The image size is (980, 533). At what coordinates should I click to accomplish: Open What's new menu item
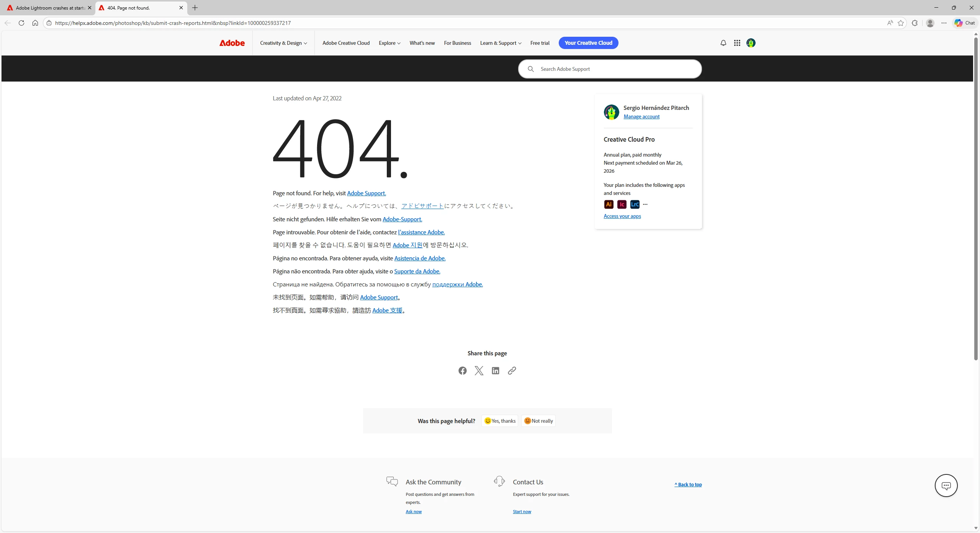pos(422,43)
